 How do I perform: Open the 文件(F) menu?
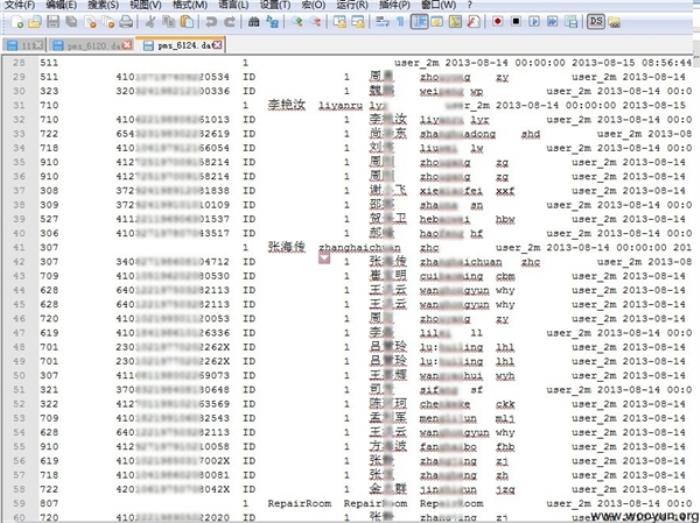click(x=20, y=5)
